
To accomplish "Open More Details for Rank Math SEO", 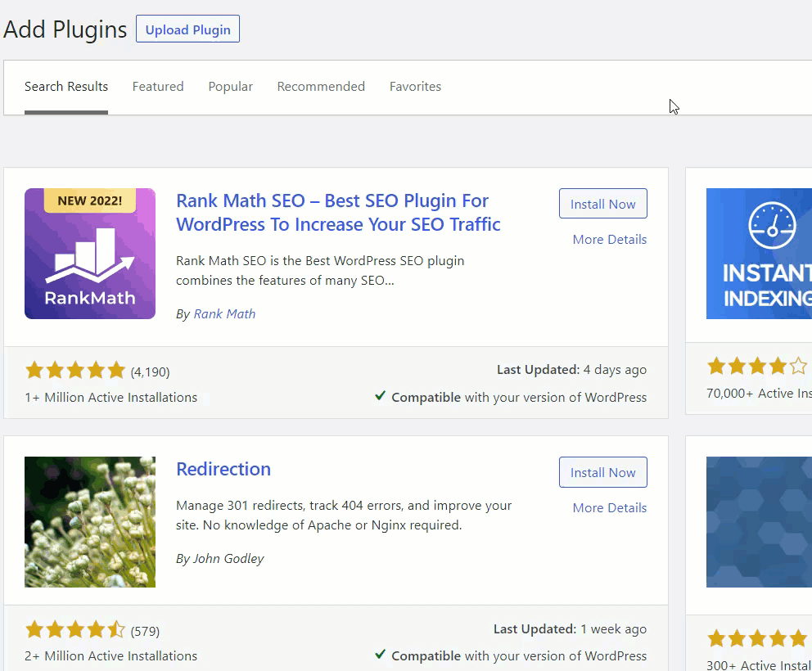I will pyautogui.click(x=609, y=240).
